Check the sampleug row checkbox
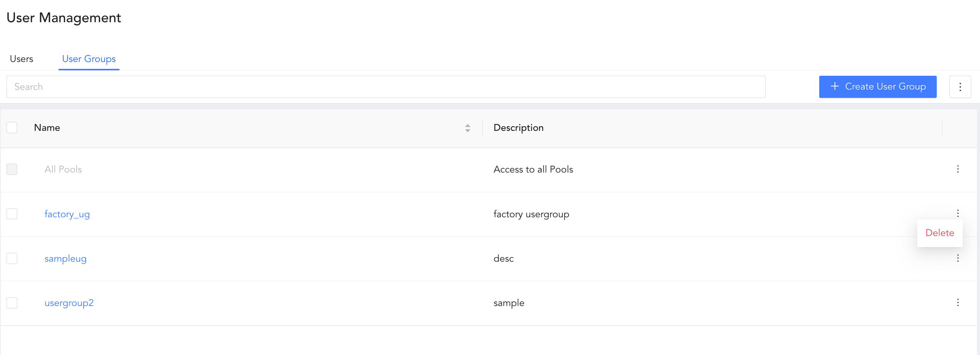Screen dimensions: 980x355 [x=12, y=258]
